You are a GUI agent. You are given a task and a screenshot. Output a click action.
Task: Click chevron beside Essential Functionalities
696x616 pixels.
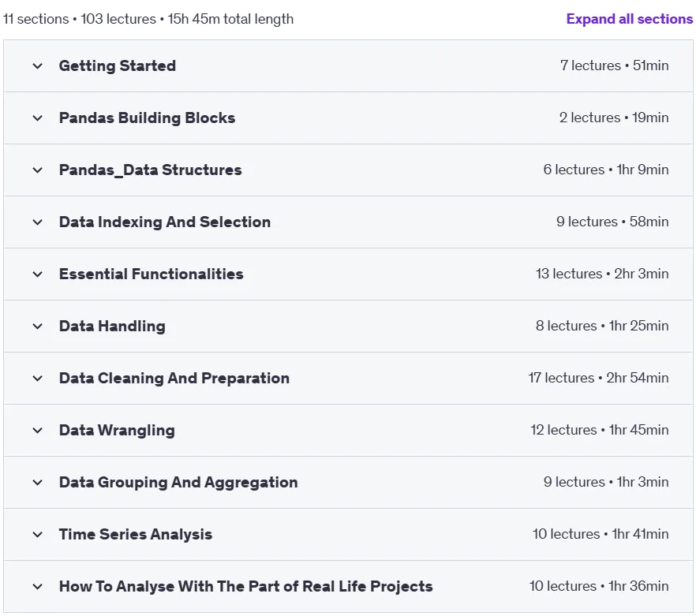pos(38,274)
